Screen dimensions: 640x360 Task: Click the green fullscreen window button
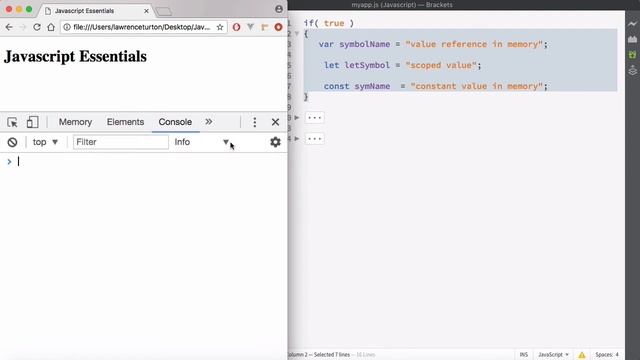point(29,9)
